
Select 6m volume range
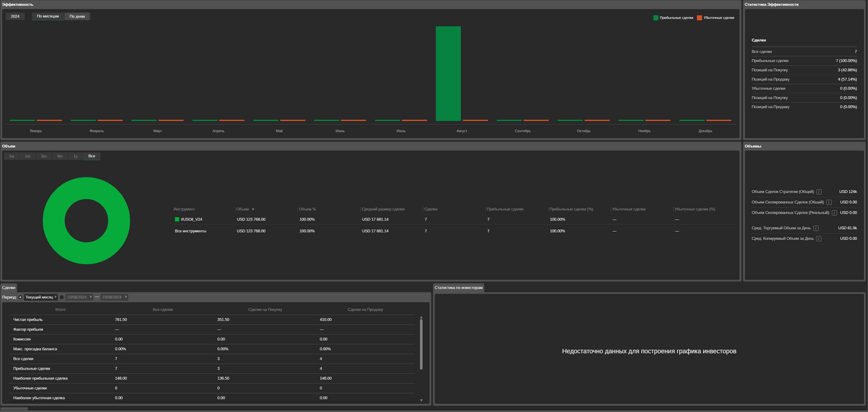(60, 156)
